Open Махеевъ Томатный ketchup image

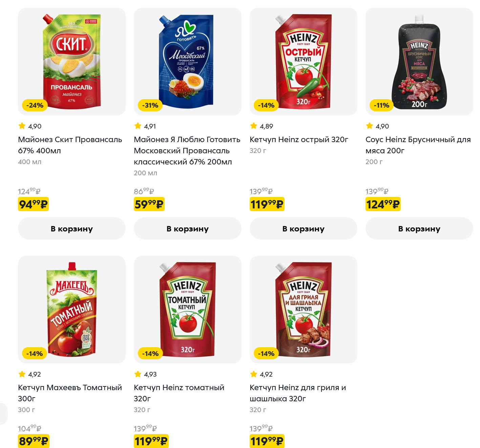coord(71,309)
